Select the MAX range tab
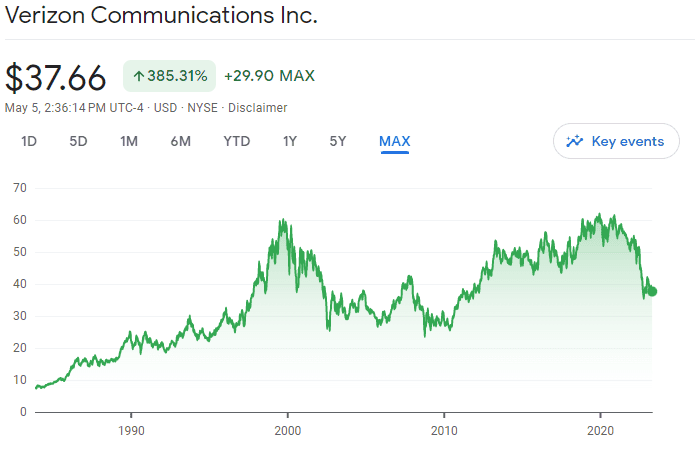This screenshot has width=695, height=456. click(394, 141)
